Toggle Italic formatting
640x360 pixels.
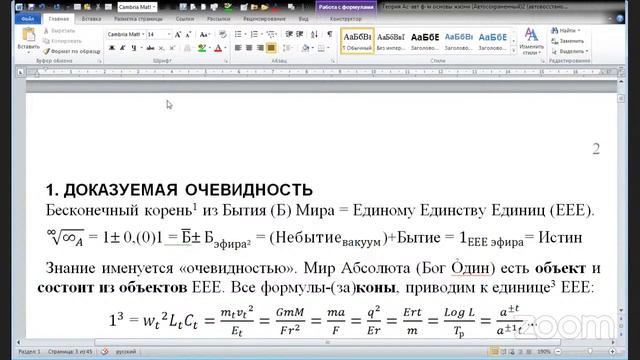point(122,48)
